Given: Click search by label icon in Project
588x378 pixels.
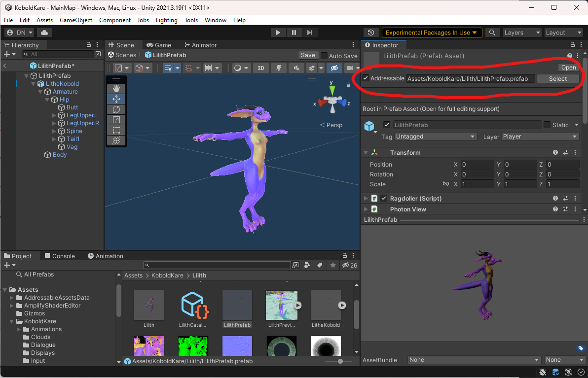Looking at the screenshot, I should pos(320,265).
